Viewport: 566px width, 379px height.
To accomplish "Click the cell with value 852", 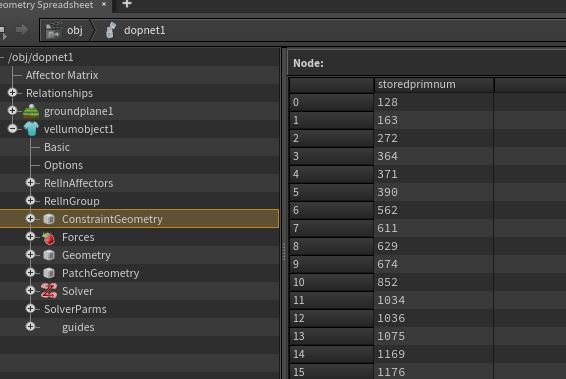I will point(434,282).
